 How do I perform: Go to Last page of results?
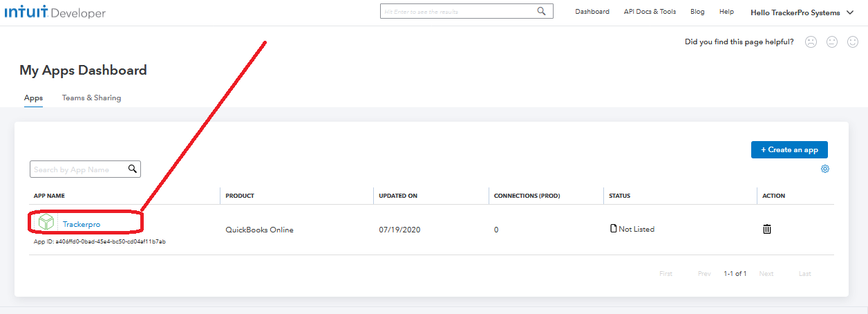805,274
